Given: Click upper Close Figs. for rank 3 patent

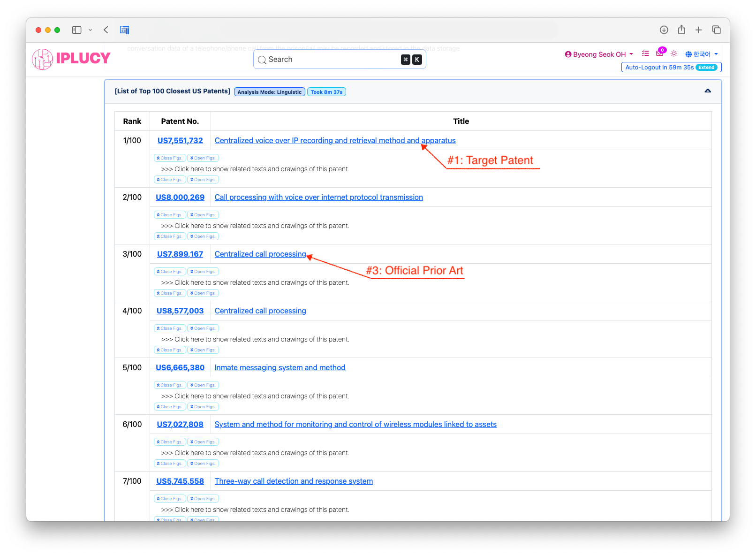Looking at the screenshot, I should click(170, 272).
